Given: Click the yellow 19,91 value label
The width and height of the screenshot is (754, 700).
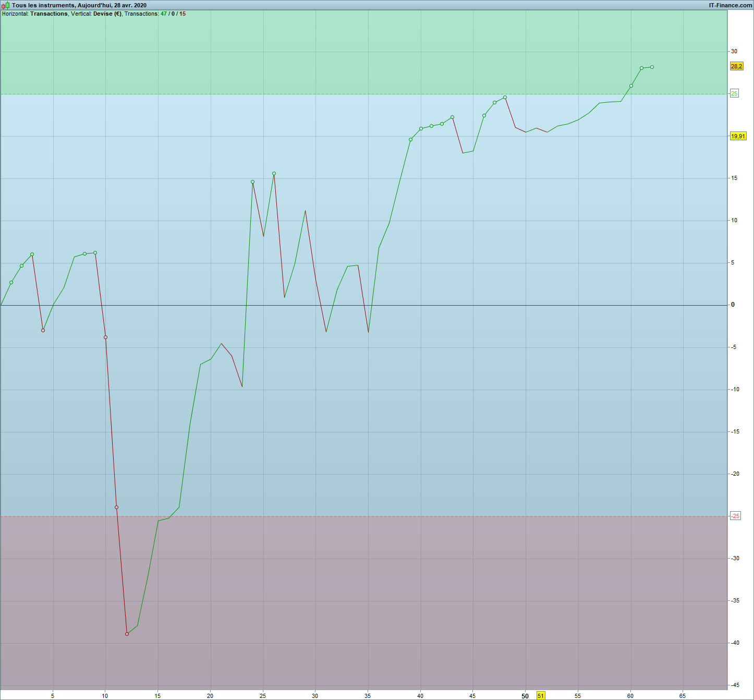Looking at the screenshot, I should point(738,136).
